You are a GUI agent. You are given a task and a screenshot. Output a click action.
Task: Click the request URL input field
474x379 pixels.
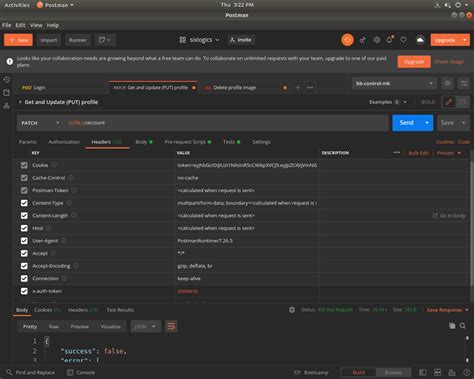(227, 123)
